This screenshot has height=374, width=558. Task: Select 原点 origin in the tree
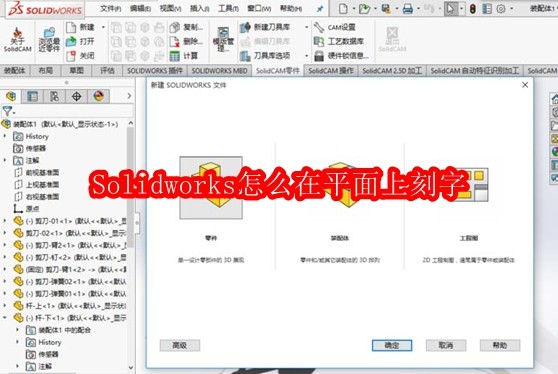27,209
